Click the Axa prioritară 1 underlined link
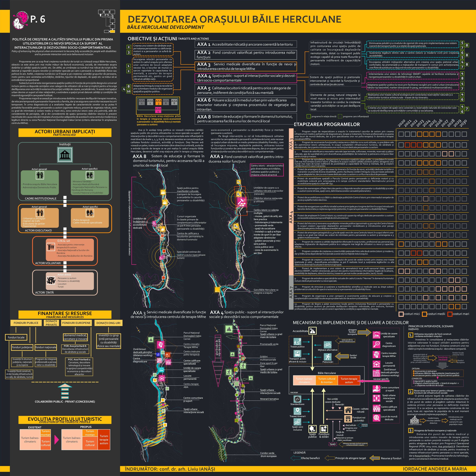This screenshot has height=476, width=476. pos(423,455)
